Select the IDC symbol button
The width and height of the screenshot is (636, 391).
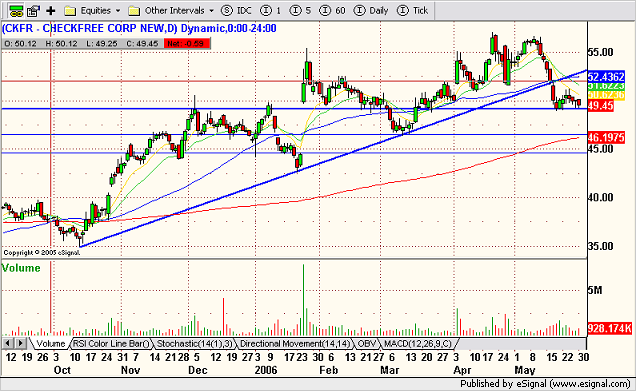(x=236, y=11)
